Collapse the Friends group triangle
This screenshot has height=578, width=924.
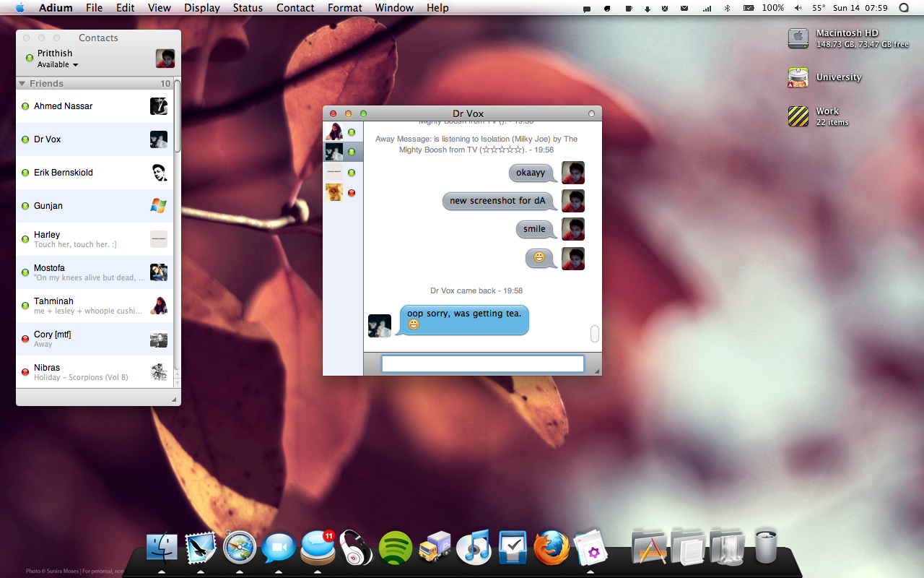coord(22,83)
